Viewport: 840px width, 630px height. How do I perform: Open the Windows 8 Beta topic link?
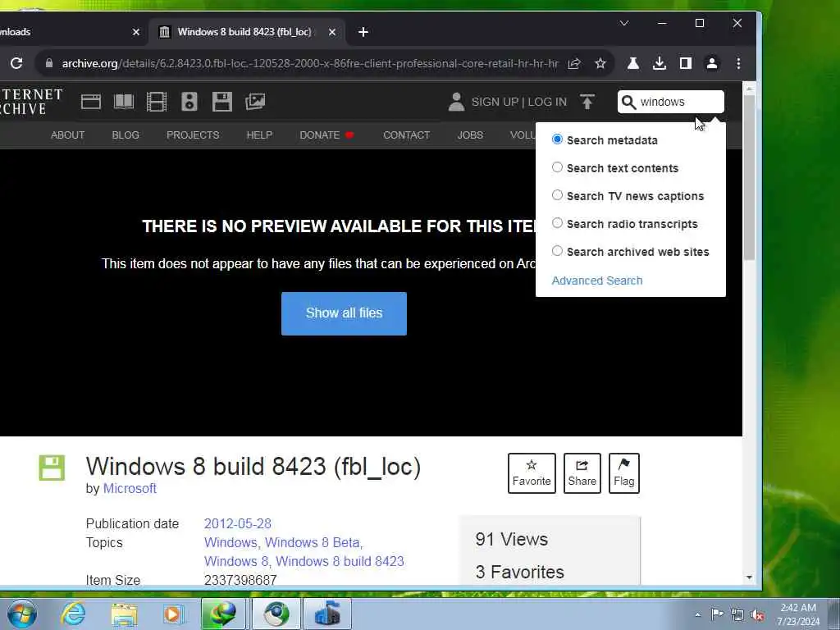314,542
